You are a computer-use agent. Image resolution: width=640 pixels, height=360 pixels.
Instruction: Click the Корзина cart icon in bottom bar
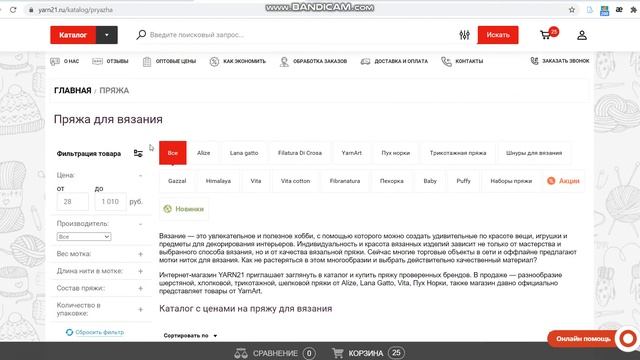pos(338,353)
